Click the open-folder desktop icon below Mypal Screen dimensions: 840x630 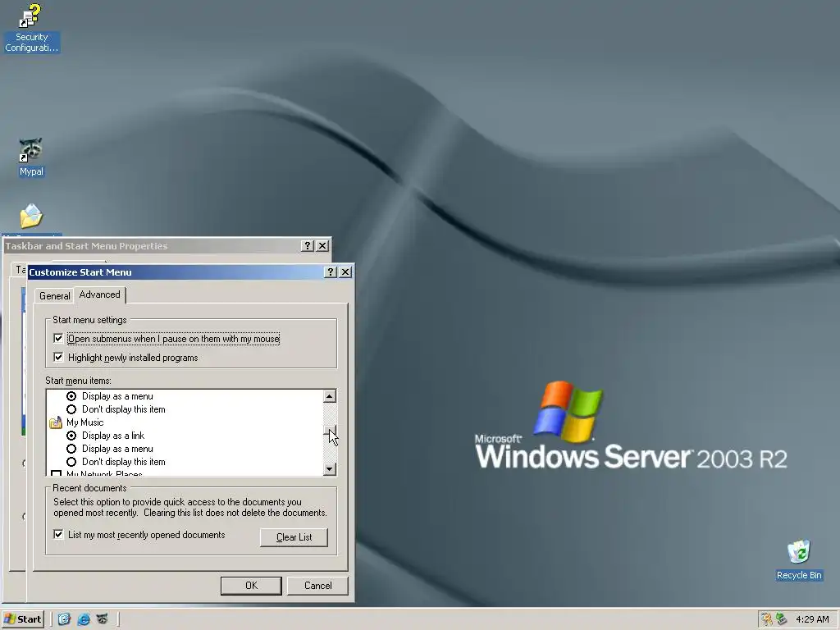tap(31, 217)
